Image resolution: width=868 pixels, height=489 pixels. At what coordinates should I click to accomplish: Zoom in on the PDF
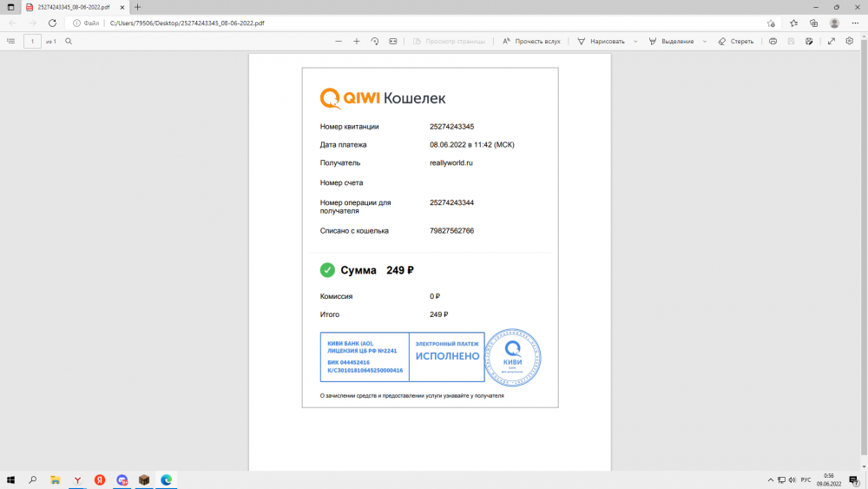357,41
